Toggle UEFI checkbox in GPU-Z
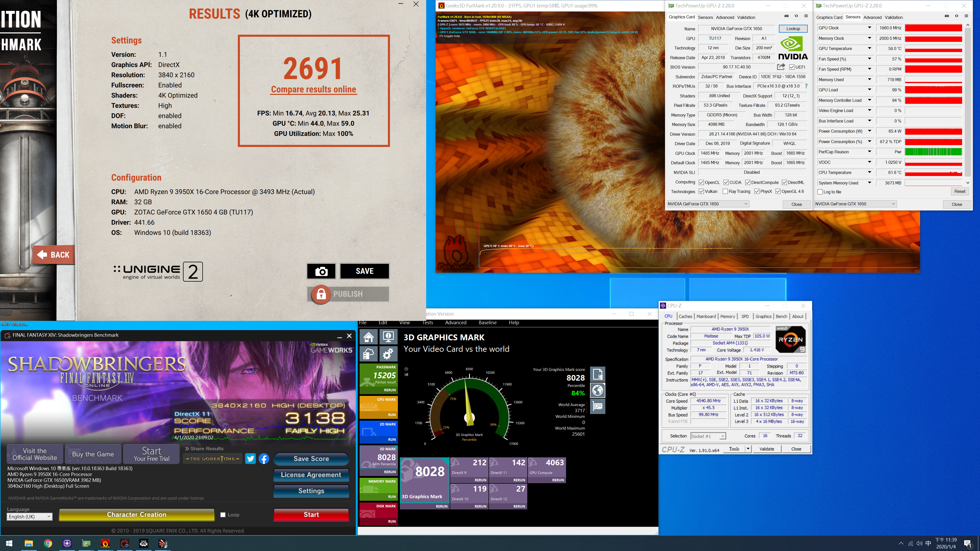This screenshot has height=551, width=980. click(792, 67)
